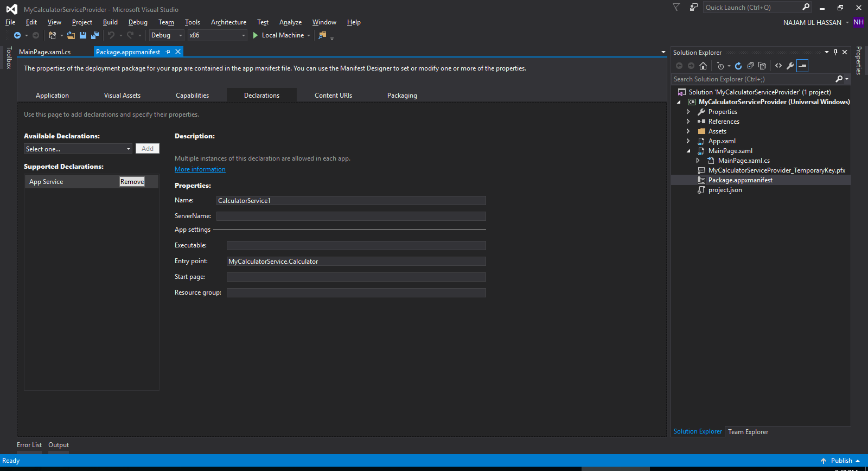The width and height of the screenshot is (868, 471).
Task: Collapse All items in Solution Explorer
Action: [x=750, y=66]
